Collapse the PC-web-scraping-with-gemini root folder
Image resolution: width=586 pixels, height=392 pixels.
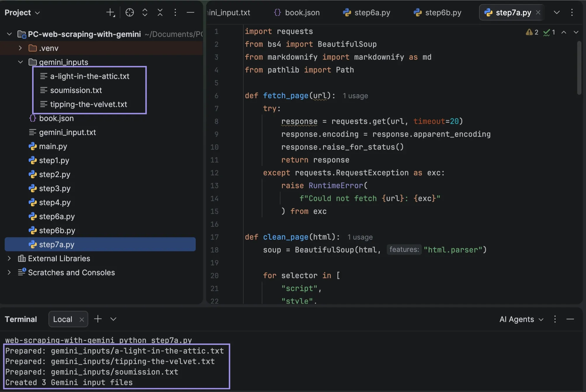pos(9,34)
